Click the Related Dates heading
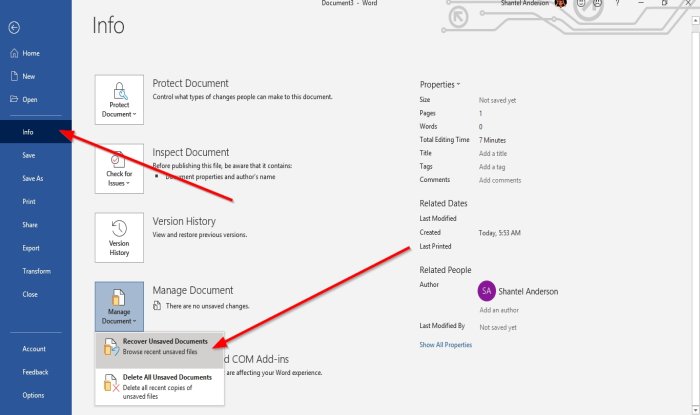Screen dimensions: 700x415 click(443, 203)
